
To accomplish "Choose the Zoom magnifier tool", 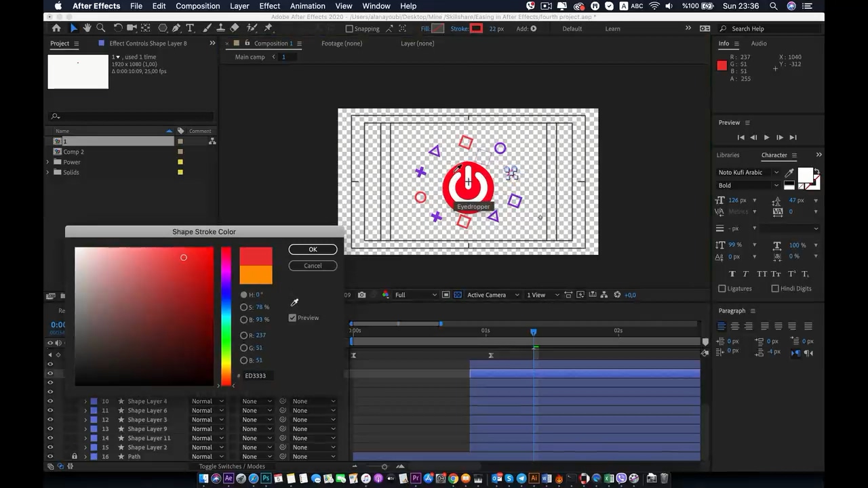I will (101, 28).
